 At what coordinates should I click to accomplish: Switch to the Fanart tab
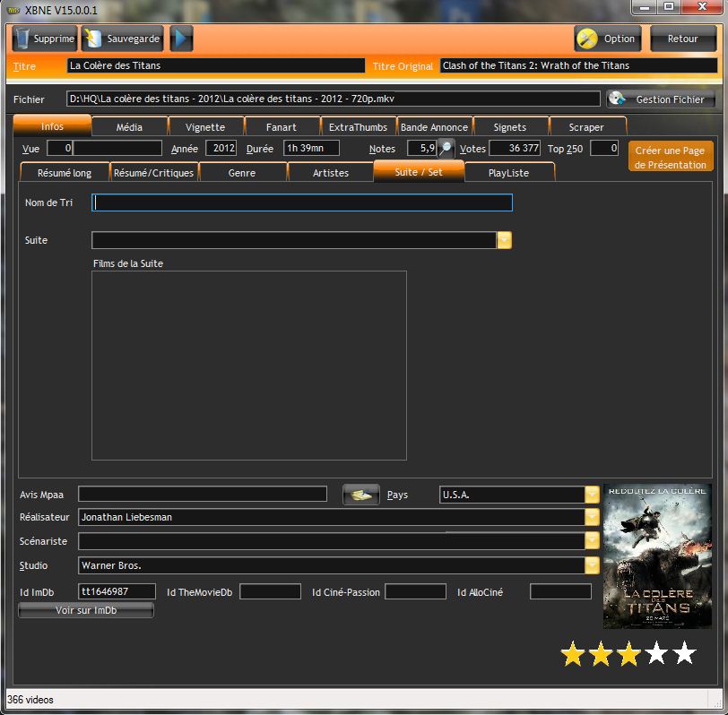coord(281,127)
